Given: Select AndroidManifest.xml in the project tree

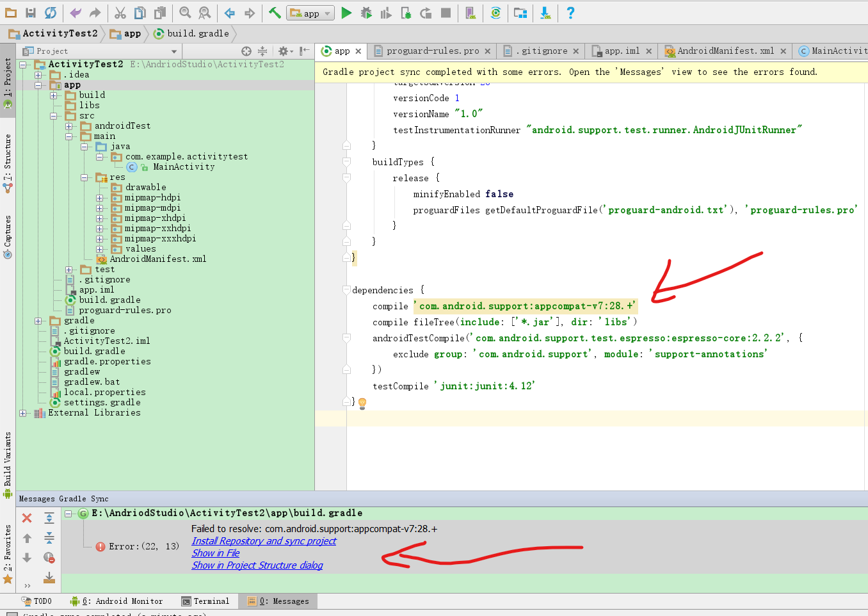Looking at the screenshot, I should point(158,259).
